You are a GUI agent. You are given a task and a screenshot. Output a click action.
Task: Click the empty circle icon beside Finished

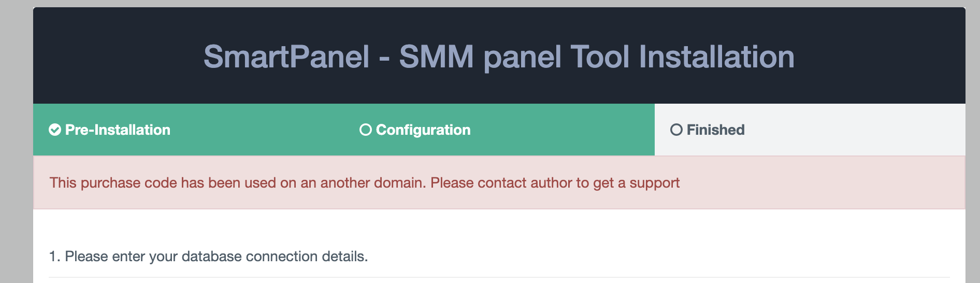point(676,130)
